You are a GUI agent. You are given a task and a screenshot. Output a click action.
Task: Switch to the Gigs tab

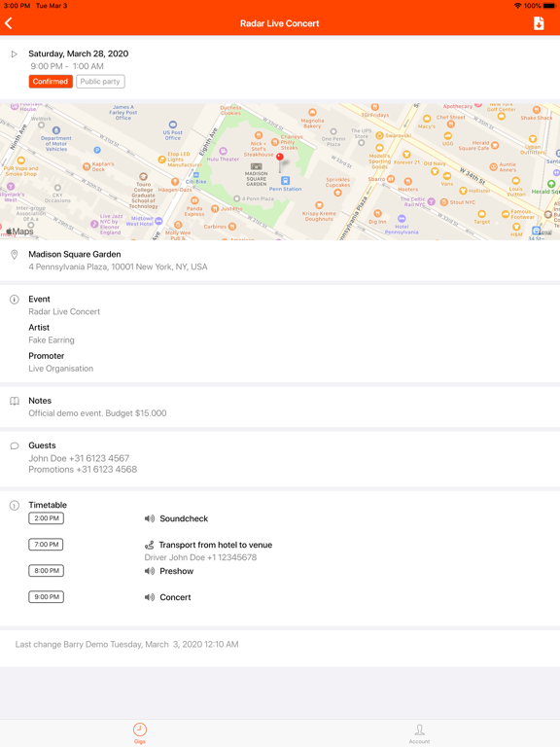point(140,732)
